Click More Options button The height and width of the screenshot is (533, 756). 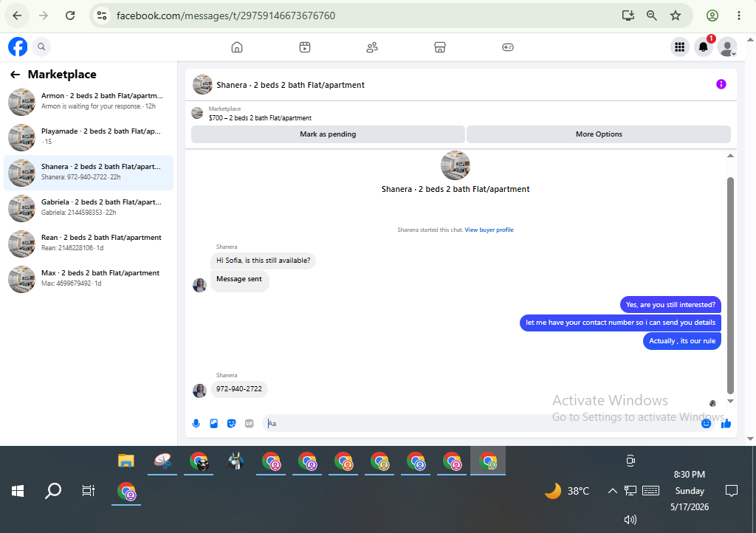599,134
